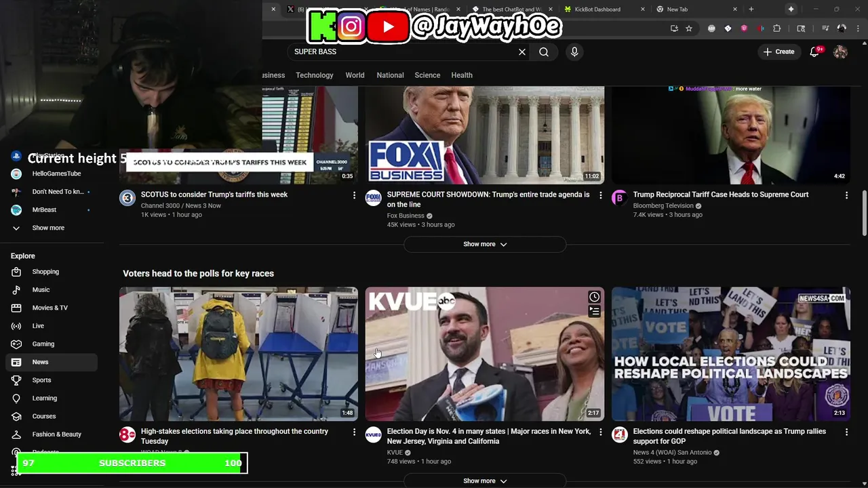This screenshot has width=868, height=488.
Task: Open Music in the Explore sidebar
Action: (52, 289)
